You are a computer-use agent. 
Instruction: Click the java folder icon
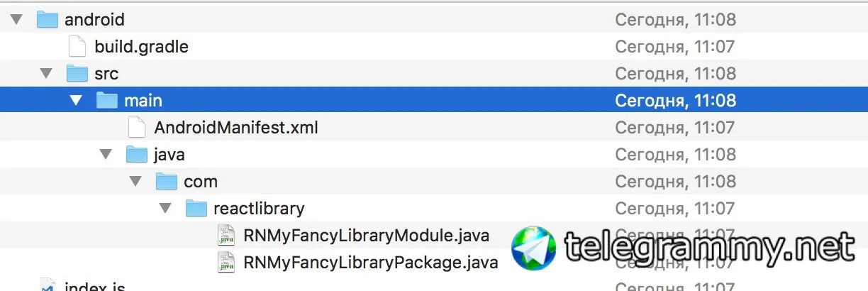(136, 155)
